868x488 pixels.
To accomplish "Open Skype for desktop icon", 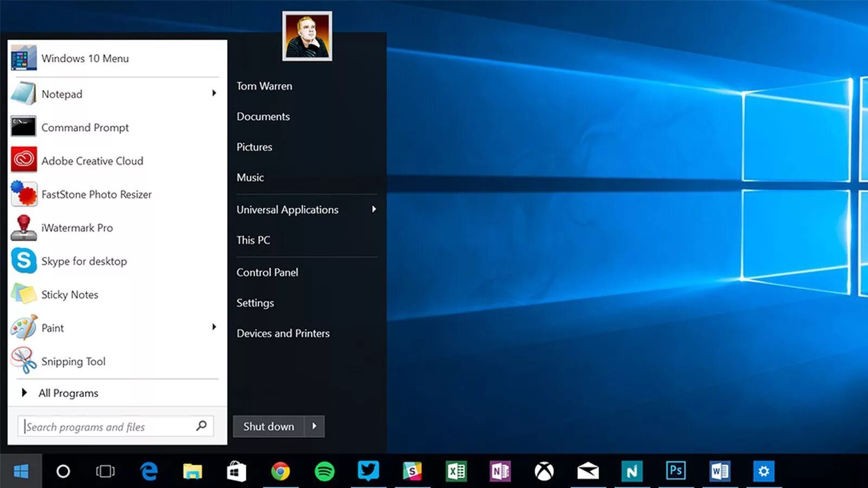I will [23, 261].
